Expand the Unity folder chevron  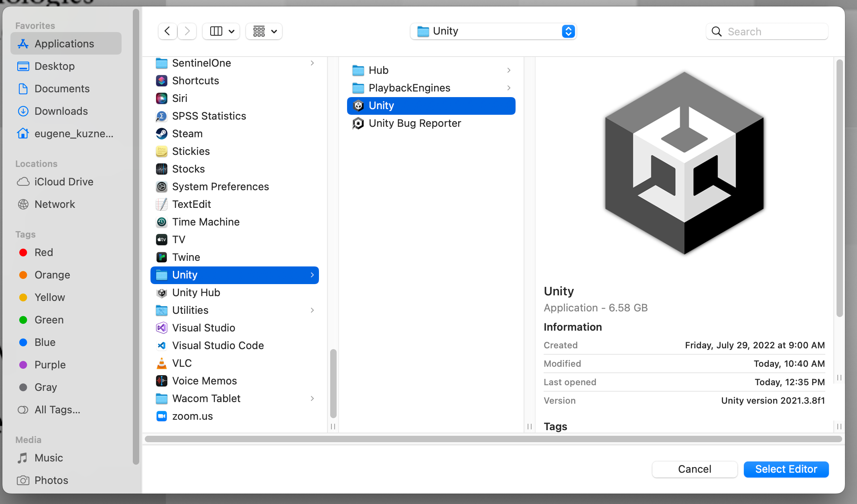pos(312,275)
